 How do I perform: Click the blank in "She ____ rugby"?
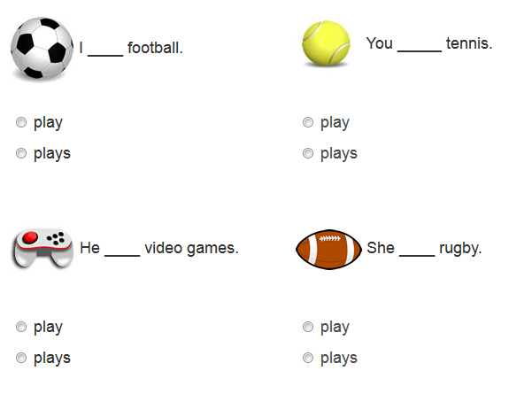[x=416, y=250]
